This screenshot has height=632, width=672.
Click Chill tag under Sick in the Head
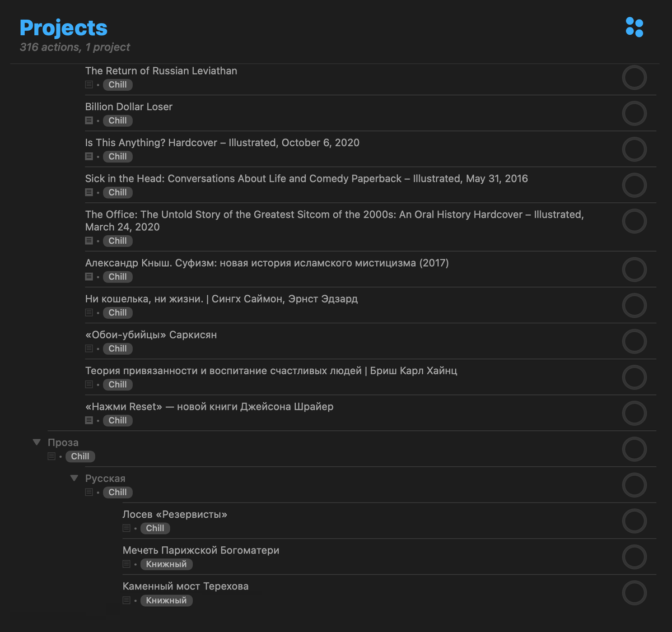coord(118,192)
